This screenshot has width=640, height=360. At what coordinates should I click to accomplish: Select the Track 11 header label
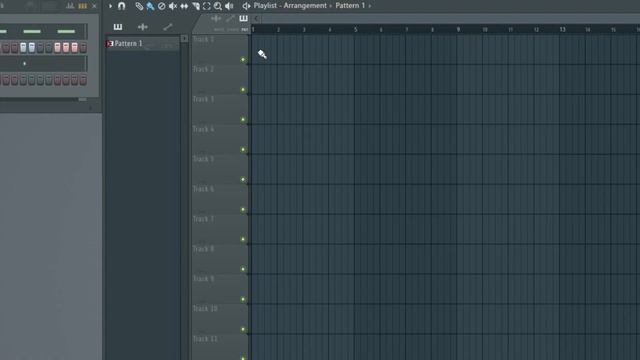[205, 339]
